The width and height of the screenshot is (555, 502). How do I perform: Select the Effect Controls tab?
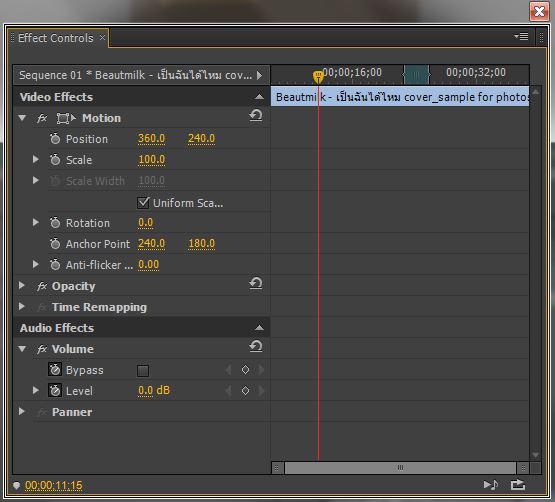coord(56,38)
